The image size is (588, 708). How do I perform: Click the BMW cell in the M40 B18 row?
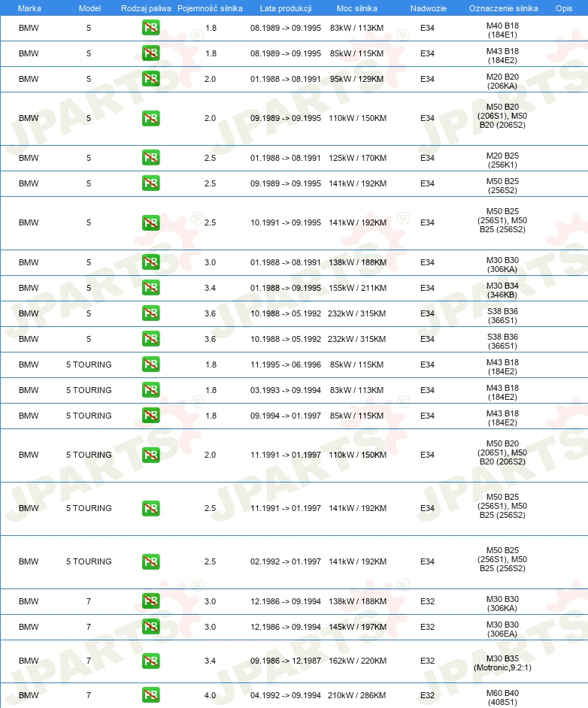tap(29, 28)
